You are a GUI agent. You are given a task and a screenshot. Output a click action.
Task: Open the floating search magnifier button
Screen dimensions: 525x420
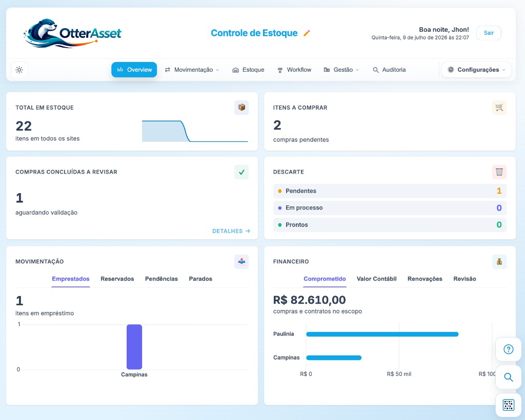[x=508, y=377]
